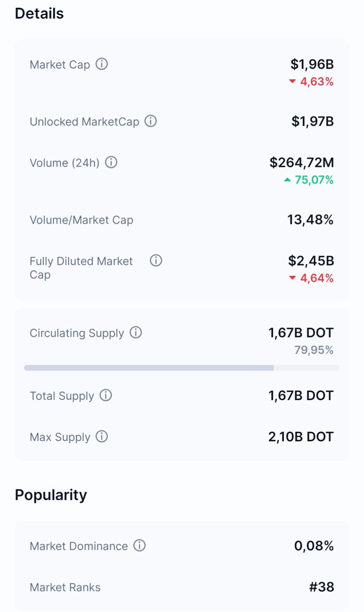
Task: Open the Circulating Supply info icon
Action: (136, 333)
